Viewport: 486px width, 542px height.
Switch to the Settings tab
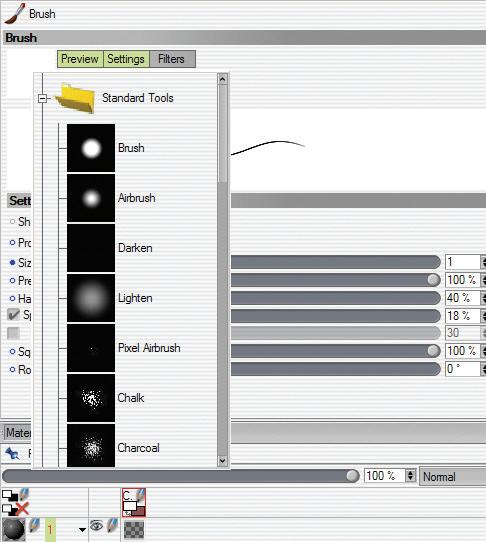coord(126,59)
